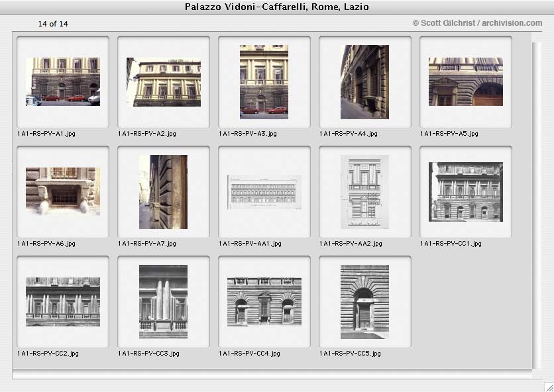
Task: Click the filename label 1A1-RS-PV-CC4.jpg
Action: (249, 353)
